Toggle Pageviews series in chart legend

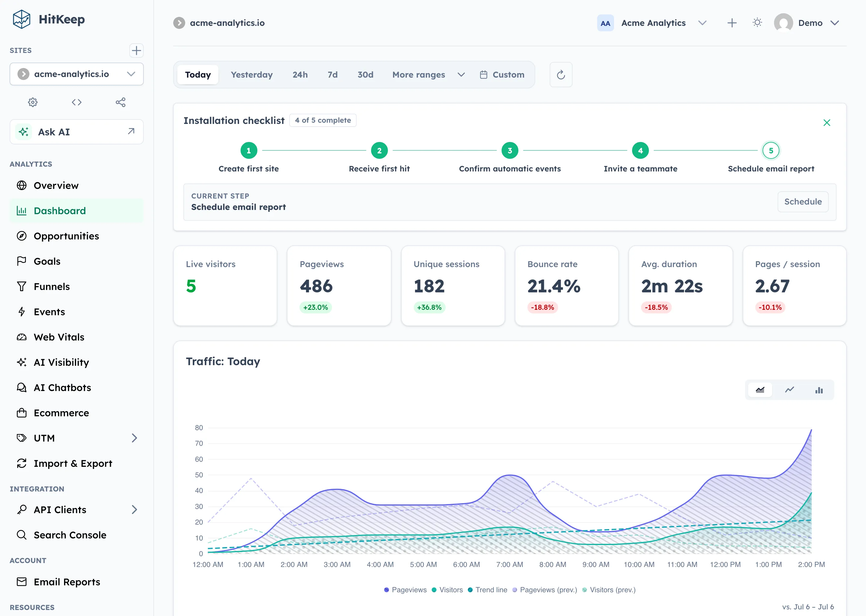405,590
